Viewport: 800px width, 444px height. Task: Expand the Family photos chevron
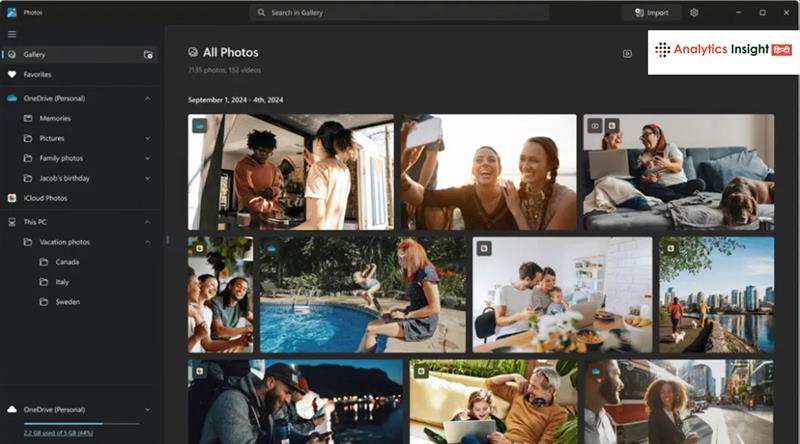(147, 158)
